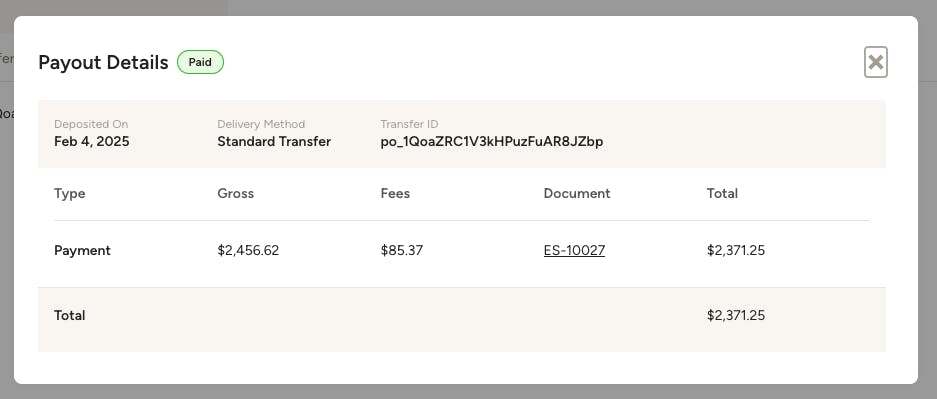937x399 pixels.
Task: Click the Gross column header
Action: point(235,194)
